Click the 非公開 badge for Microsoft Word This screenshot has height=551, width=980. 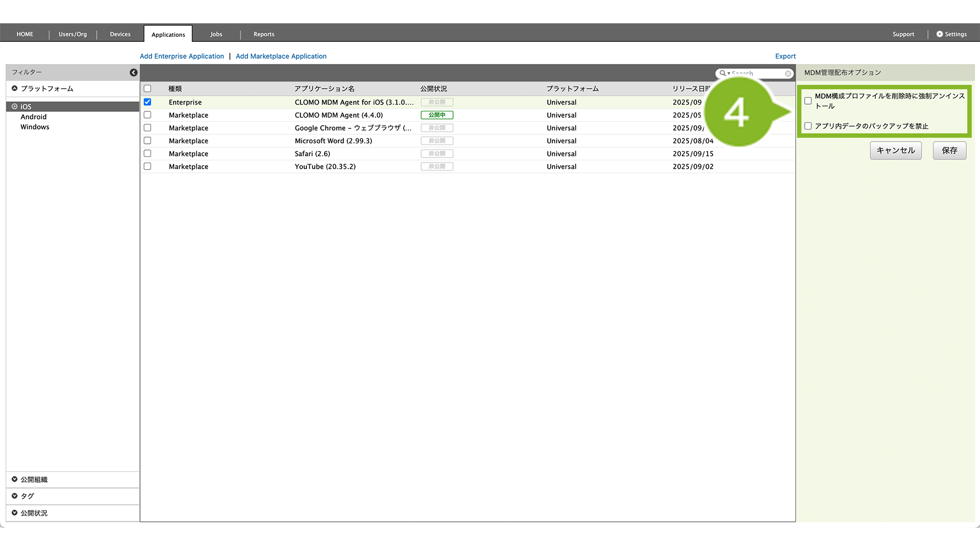click(x=437, y=141)
